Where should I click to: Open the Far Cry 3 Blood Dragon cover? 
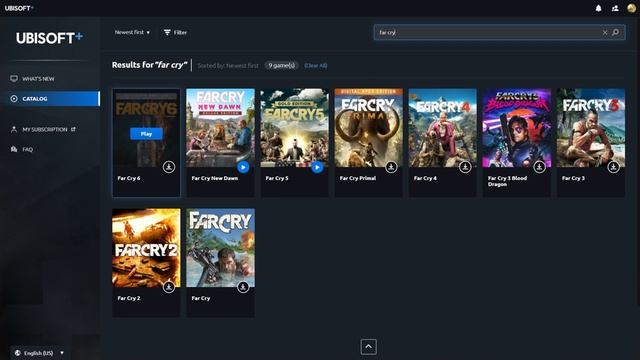(517, 128)
